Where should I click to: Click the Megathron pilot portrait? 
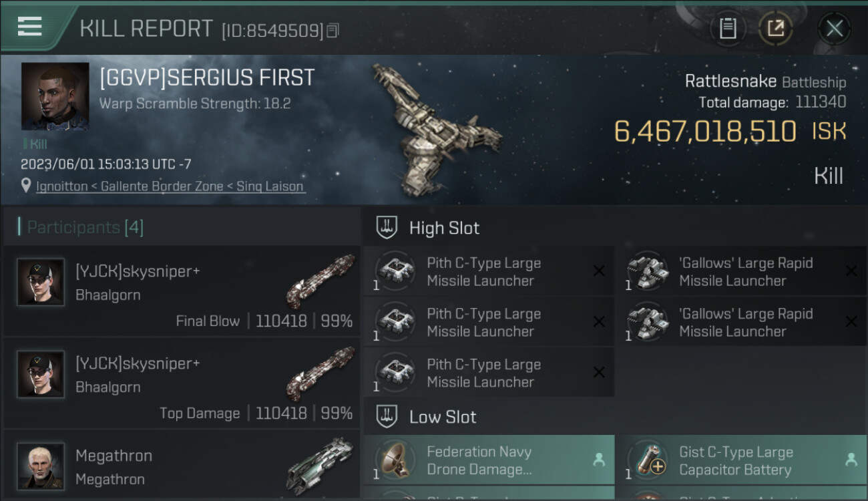(x=41, y=466)
